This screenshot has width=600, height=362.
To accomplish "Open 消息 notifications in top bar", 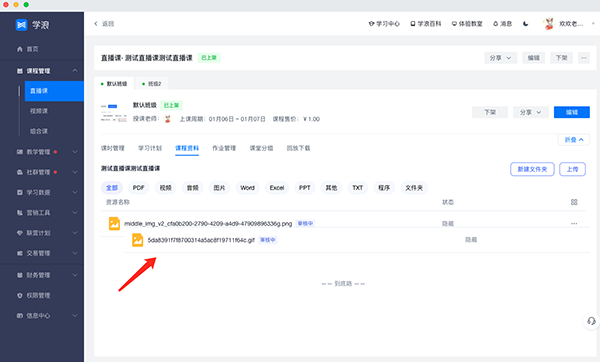I will click(x=502, y=24).
